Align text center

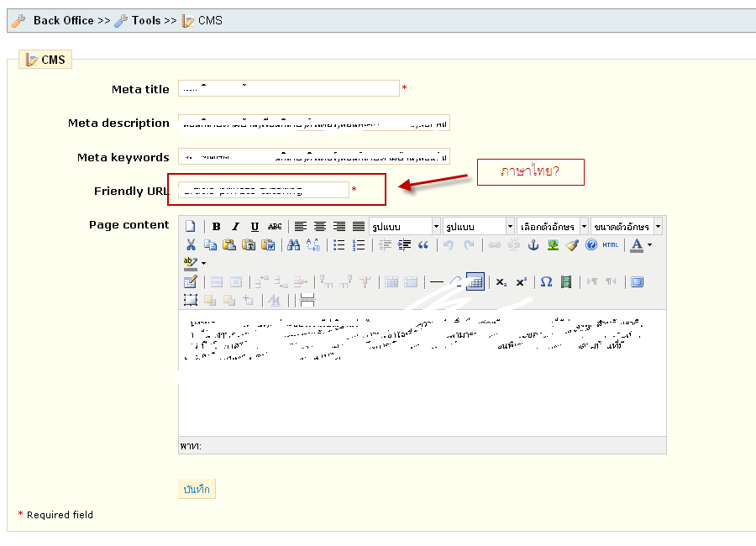pyautogui.click(x=320, y=226)
